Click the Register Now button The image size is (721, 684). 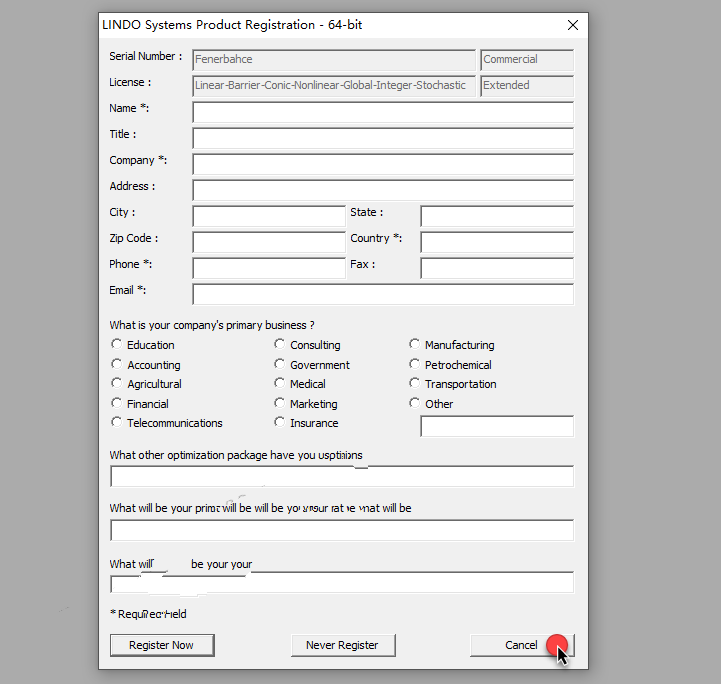pyautogui.click(x=162, y=645)
